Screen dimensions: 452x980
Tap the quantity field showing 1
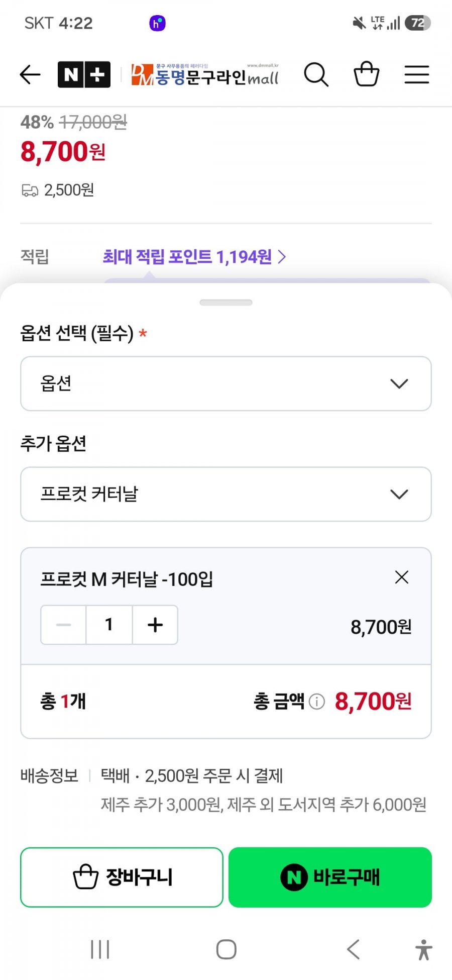109,625
